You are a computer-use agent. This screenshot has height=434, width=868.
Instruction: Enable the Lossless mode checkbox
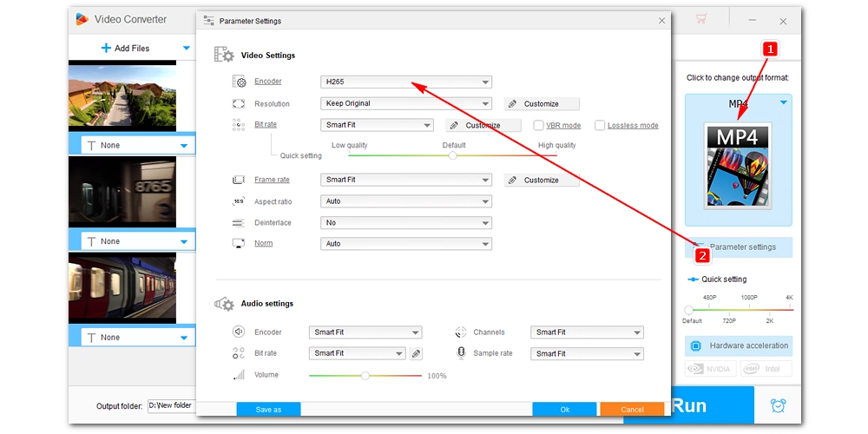[600, 125]
